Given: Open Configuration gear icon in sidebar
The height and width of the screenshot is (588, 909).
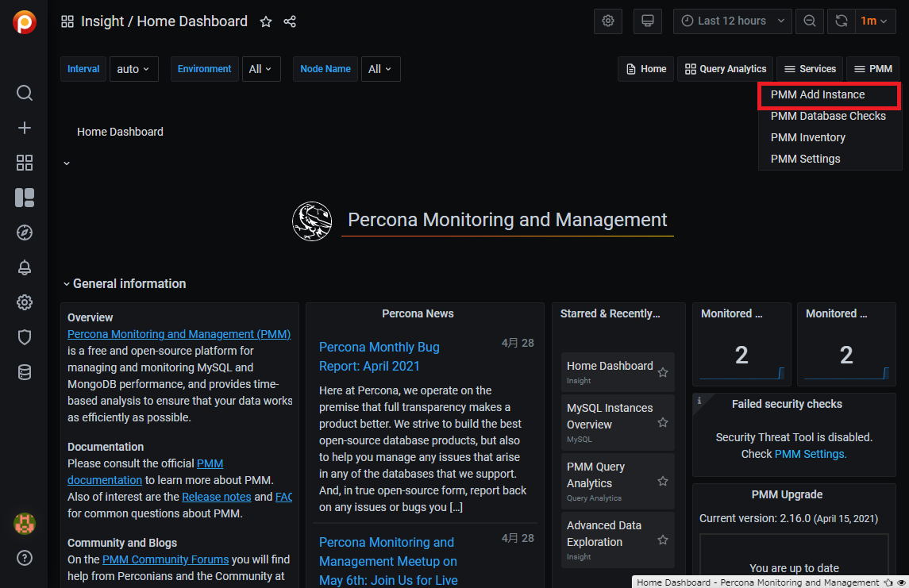Looking at the screenshot, I should click(x=25, y=302).
